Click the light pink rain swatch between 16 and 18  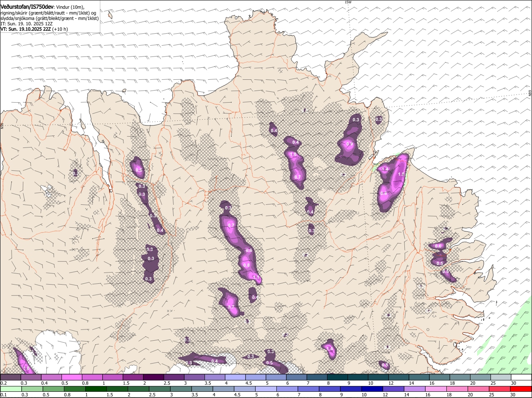click(x=435, y=389)
